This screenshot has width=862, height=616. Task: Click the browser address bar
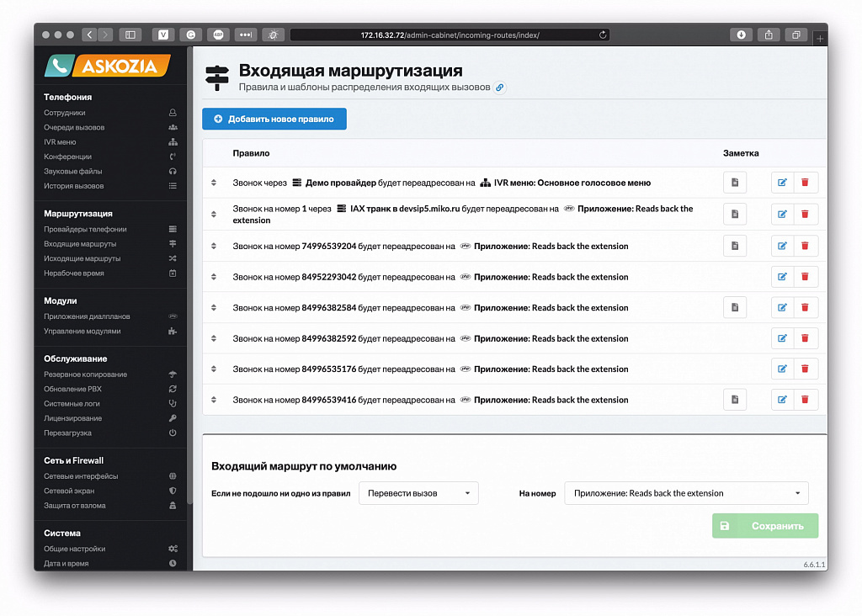[x=450, y=35]
